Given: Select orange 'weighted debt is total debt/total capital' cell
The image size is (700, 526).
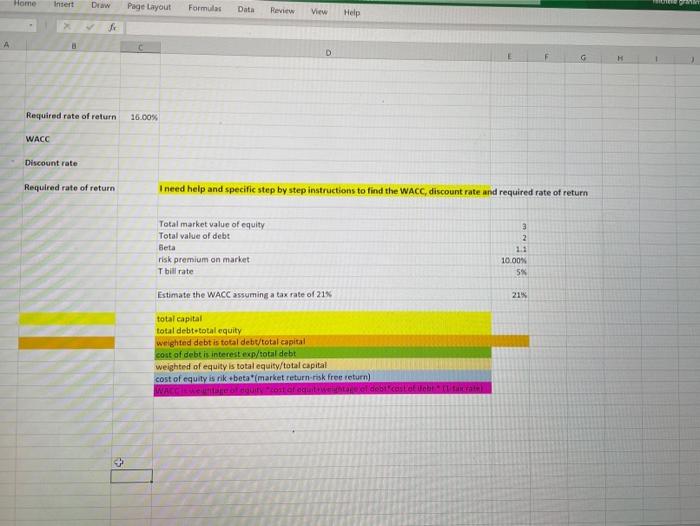Looking at the screenshot, I should 323,342.
